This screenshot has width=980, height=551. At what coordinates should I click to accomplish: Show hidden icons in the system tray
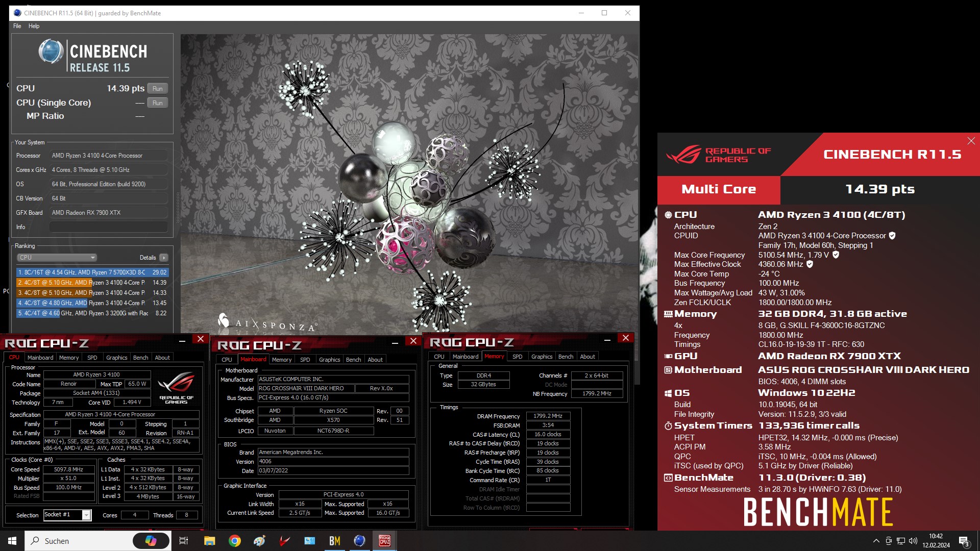tap(876, 541)
